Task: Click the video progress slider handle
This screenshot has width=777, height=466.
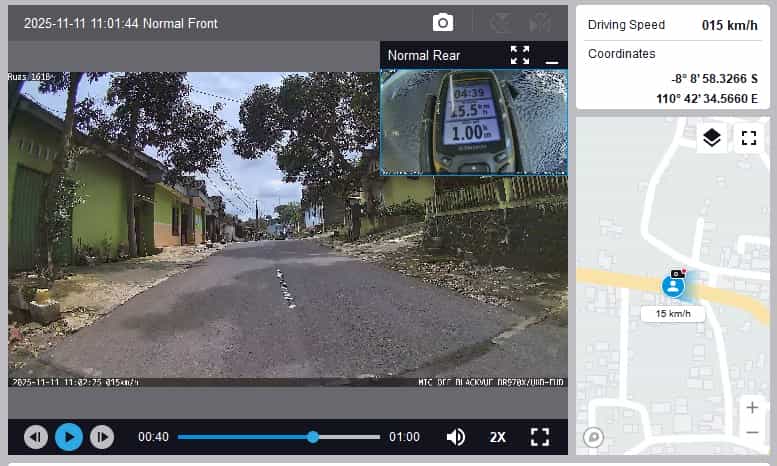Action: click(x=313, y=437)
